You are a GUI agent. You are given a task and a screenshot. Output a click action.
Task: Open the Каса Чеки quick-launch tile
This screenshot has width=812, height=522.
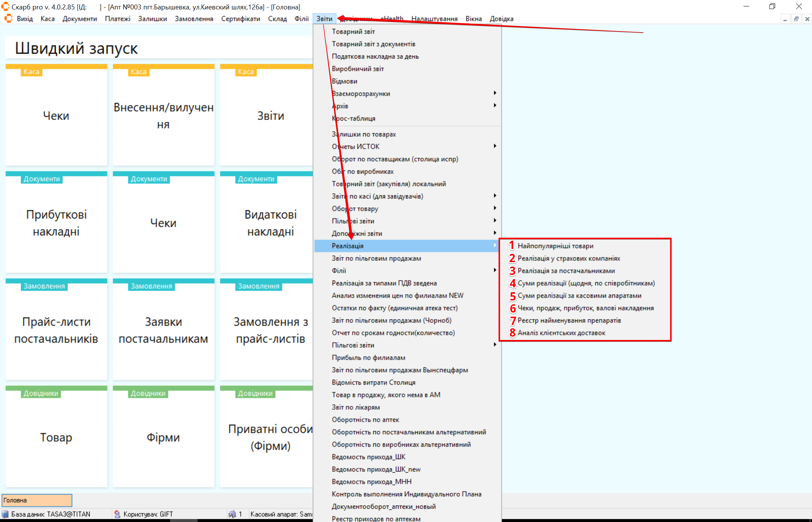click(56, 116)
